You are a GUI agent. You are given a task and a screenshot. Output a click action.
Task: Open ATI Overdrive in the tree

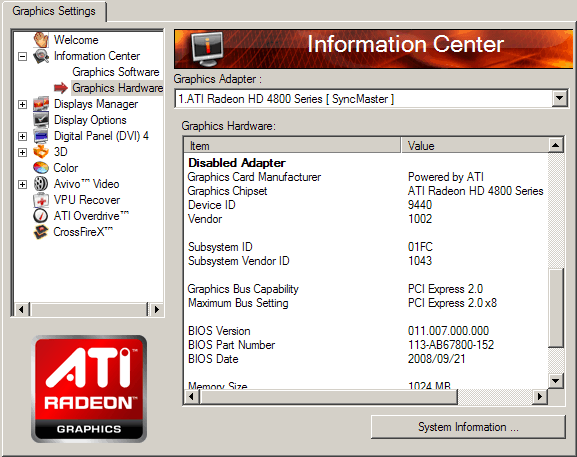[x=91, y=216]
